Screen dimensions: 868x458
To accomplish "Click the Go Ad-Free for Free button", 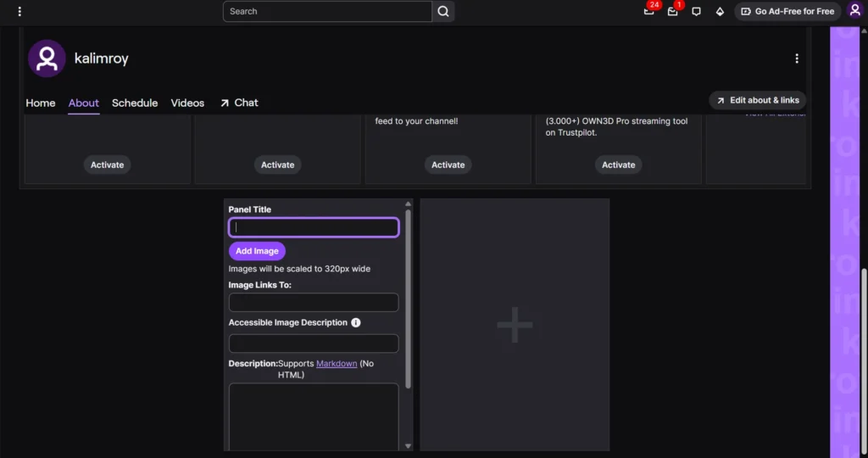I will click(x=787, y=11).
